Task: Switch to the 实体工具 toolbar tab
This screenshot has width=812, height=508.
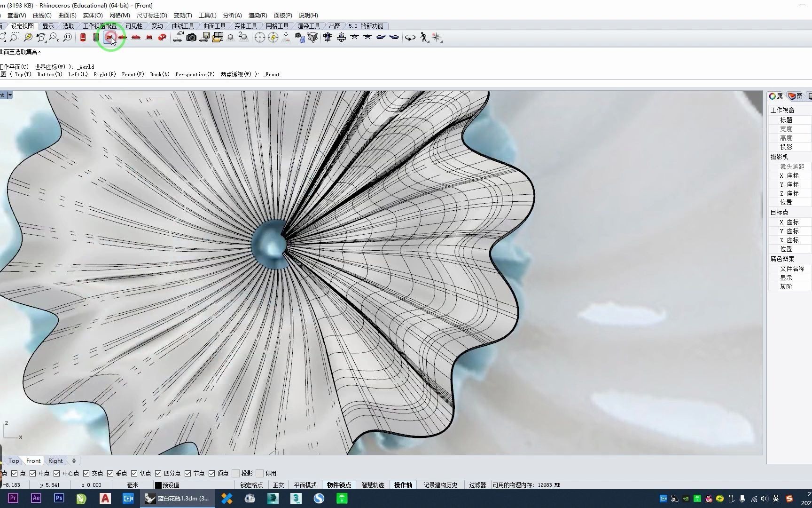Action: point(246,26)
